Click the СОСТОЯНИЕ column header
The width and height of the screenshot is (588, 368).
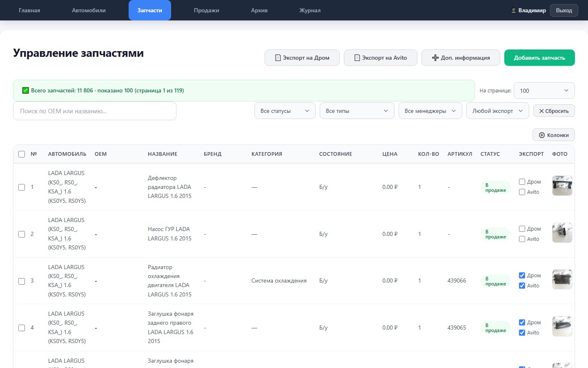[336, 154]
